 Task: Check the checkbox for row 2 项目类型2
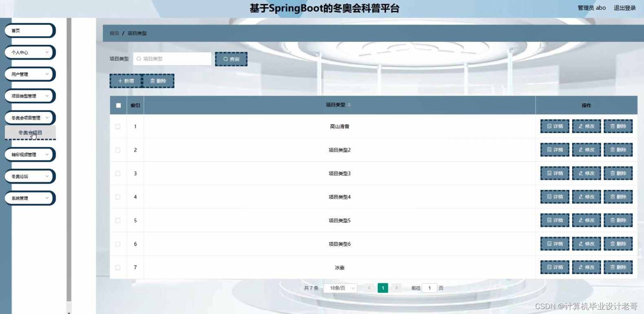tap(118, 150)
